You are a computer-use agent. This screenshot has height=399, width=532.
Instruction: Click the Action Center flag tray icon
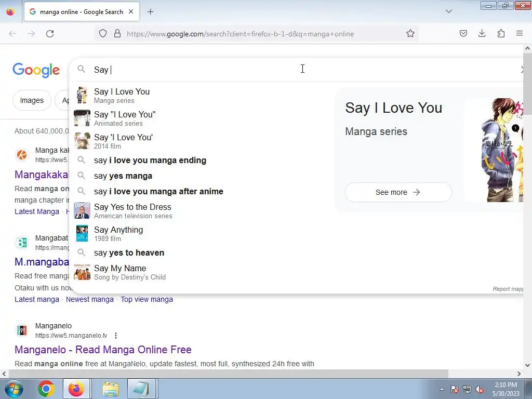click(x=455, y=389)
